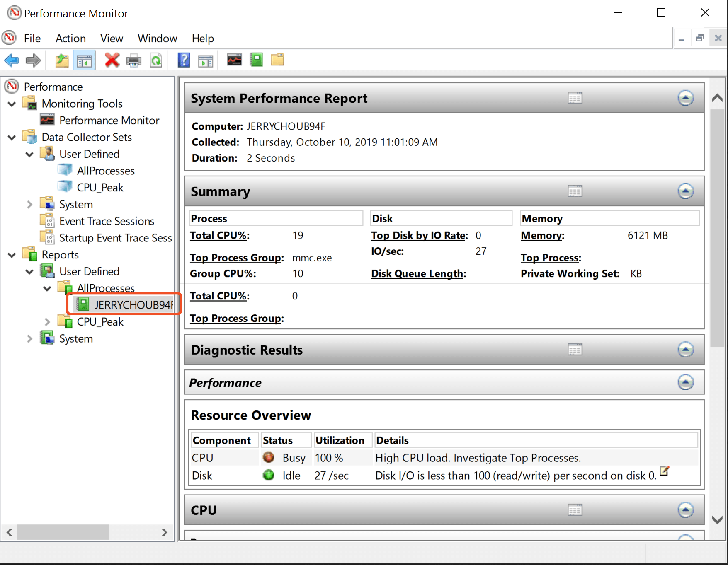Open the Action menu
The image size is (728, 565).
pyautogui.click(x=70, y=39)
